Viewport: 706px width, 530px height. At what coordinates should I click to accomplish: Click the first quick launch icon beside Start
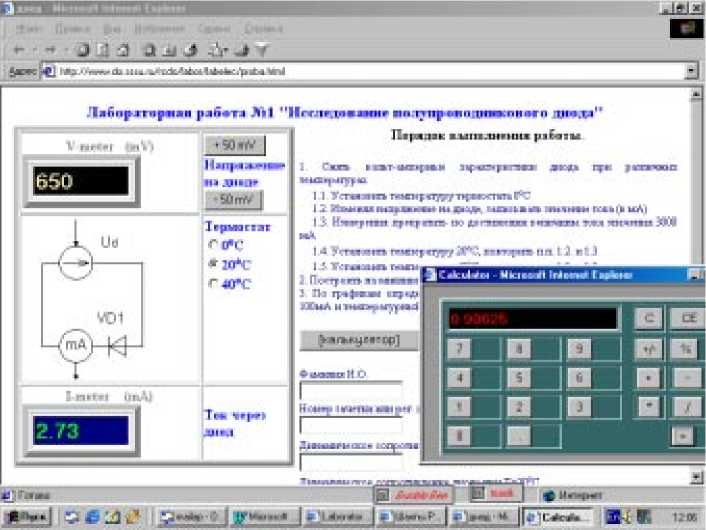pyautogui.click(x=72, y=517)
